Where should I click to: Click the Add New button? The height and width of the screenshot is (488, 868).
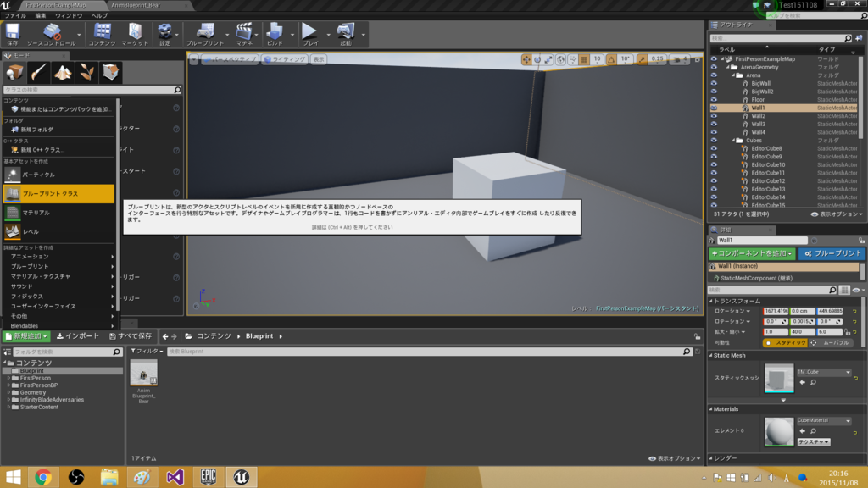pos(26,335)
